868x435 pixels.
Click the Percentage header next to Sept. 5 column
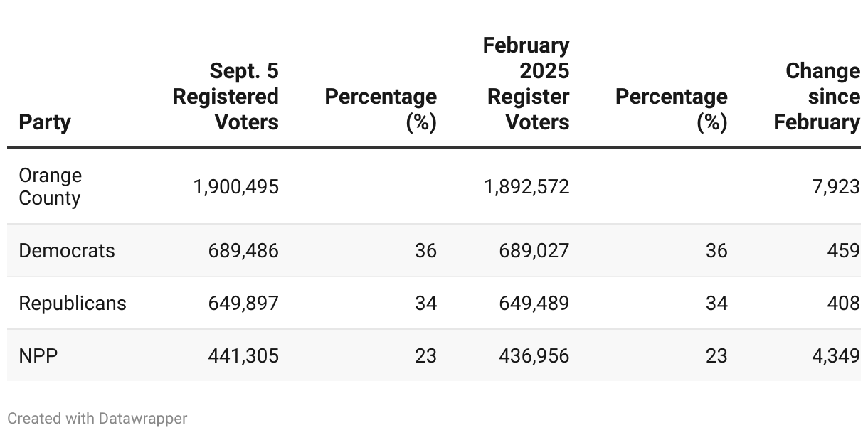(381, 109)
